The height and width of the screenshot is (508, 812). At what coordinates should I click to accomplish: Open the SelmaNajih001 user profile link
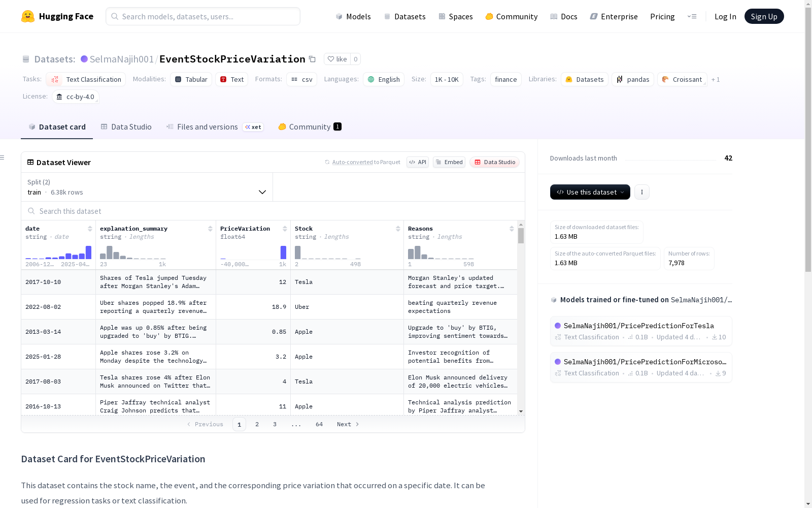[122, 59]
